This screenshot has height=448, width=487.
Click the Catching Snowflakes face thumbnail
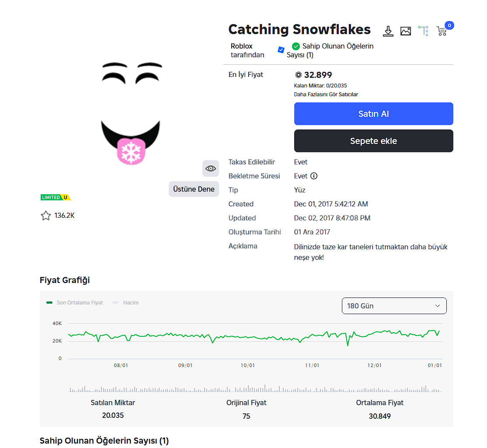tap(131, 115)
